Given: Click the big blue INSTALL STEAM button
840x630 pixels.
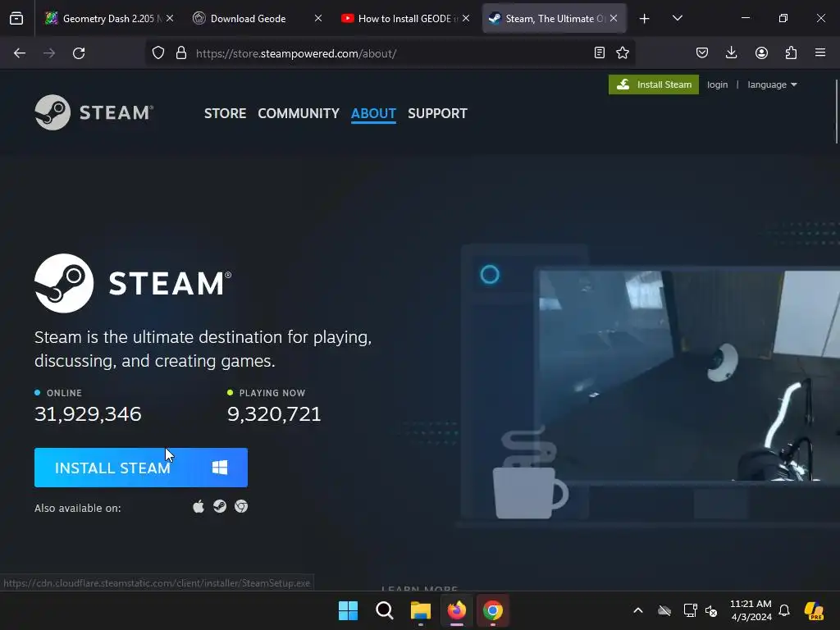Looking at the screenshot, I should click(x=141, y=468).
